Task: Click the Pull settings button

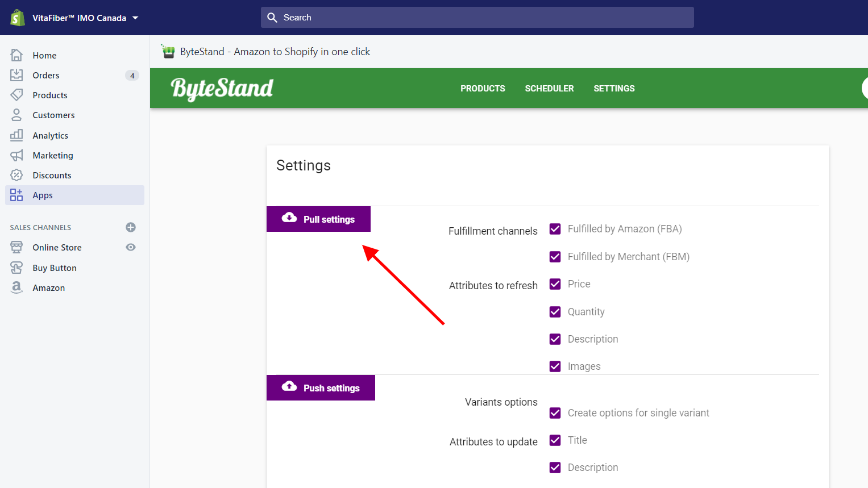Action: tap(318, 219)
